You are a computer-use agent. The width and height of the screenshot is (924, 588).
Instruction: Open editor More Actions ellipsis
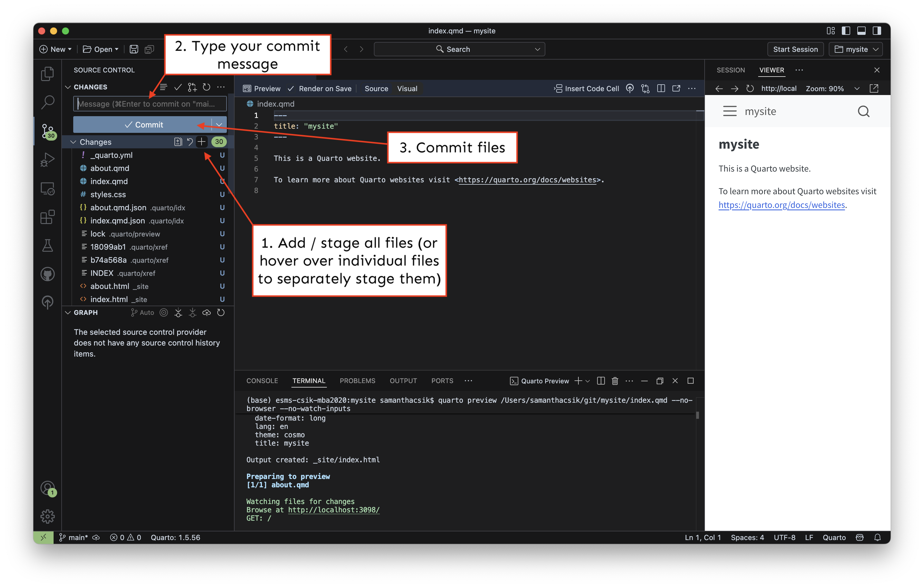692,88
